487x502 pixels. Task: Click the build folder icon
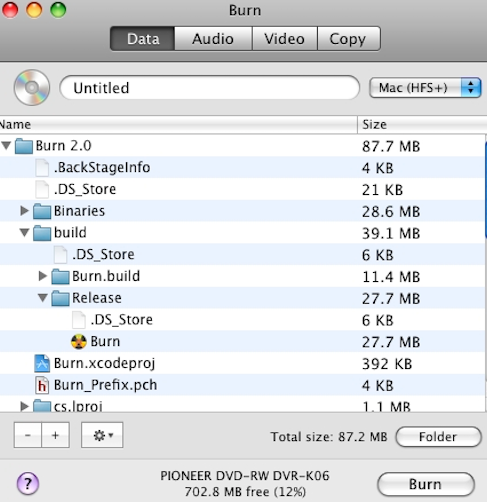[x=42, y=233]
